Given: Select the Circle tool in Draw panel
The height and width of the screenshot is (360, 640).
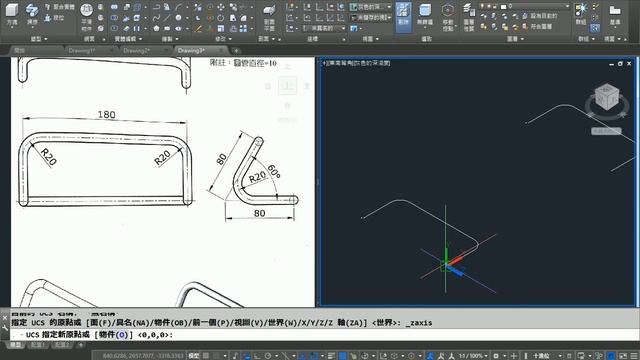Looking at the screenshot, I should [x=178, y=18].
